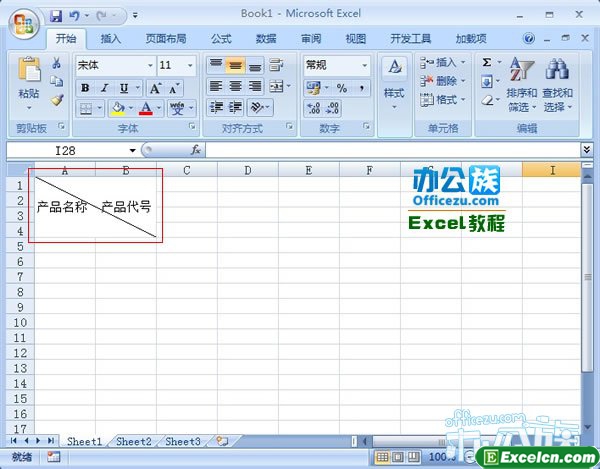This screenshot has height=469, width=600.
Task: Click 删除 cells button
Action: (443, 81)
